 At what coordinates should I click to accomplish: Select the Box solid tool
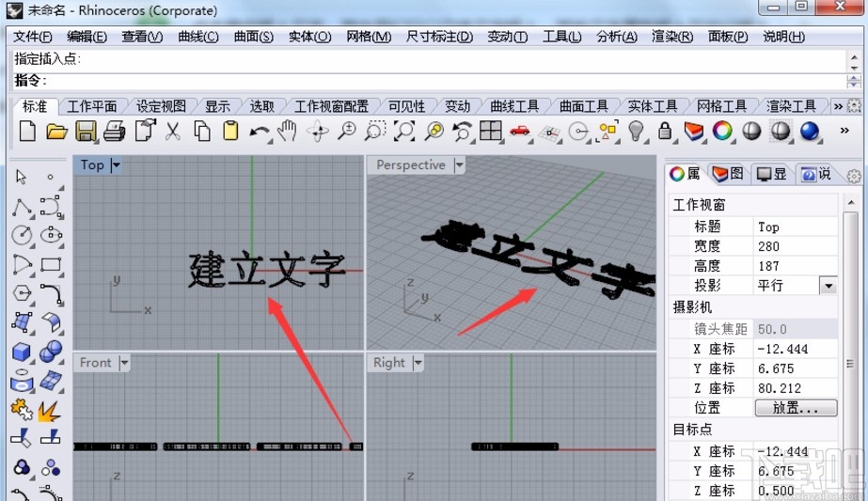coord(23,352)
